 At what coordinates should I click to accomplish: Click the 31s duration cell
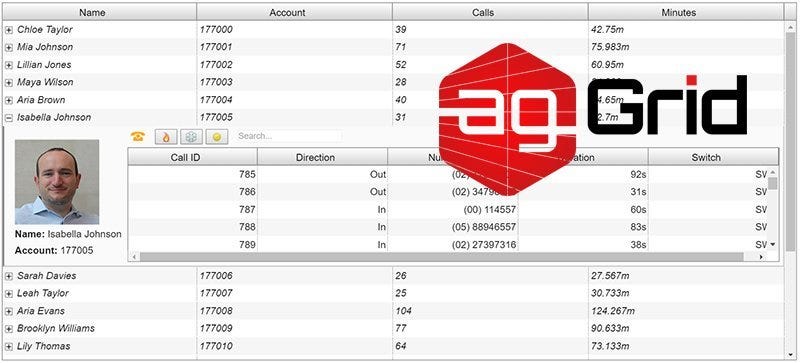583,192
